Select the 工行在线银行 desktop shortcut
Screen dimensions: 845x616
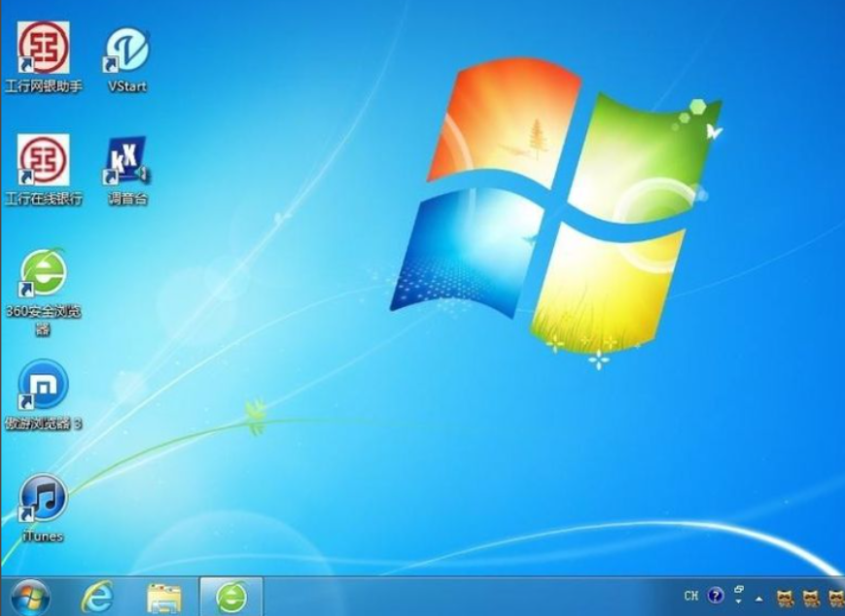click(43, 170)
